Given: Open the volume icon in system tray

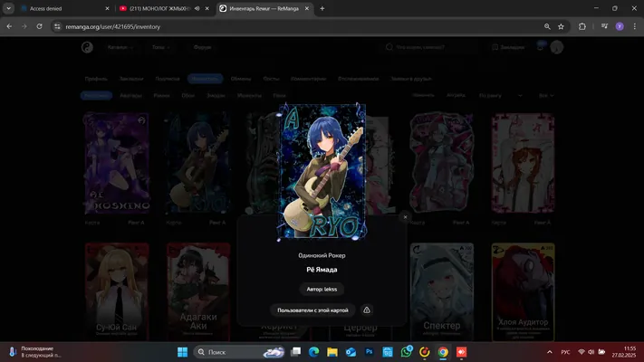Looking at the screenshot, I should click(x=591, y=352).
